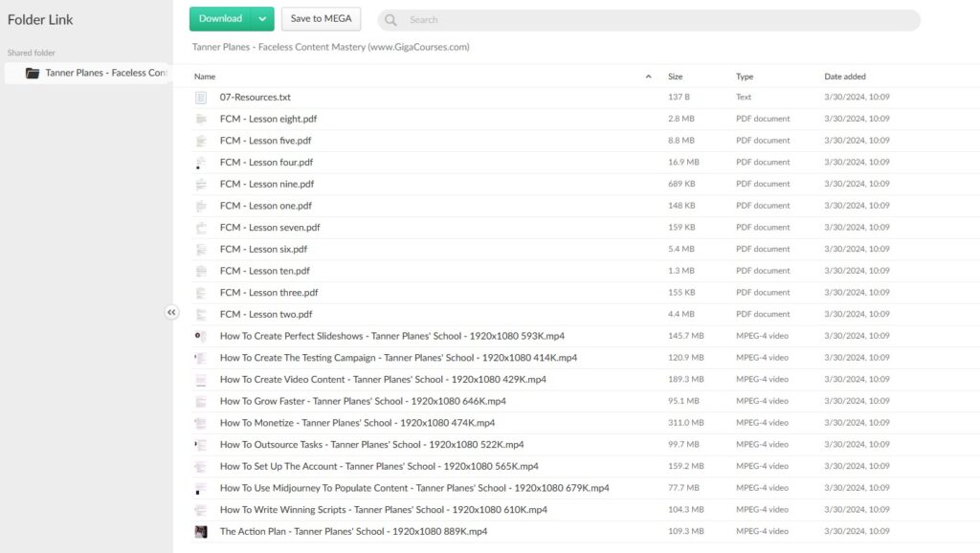Click the folder icon beside Tanner Planes in sidebar

pyautogui.click(x=32, y=72)
